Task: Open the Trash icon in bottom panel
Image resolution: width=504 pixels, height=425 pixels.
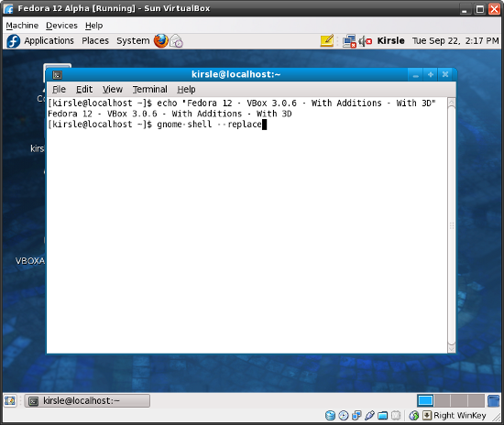Action: 493,400
